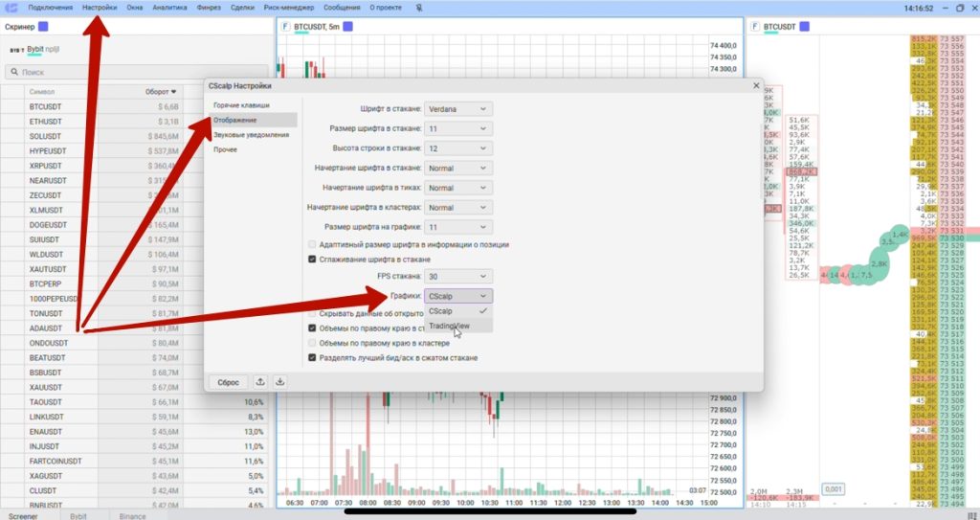
Task: Toggle Объемы по правому краю в стакане
Action: pos(313,328)
